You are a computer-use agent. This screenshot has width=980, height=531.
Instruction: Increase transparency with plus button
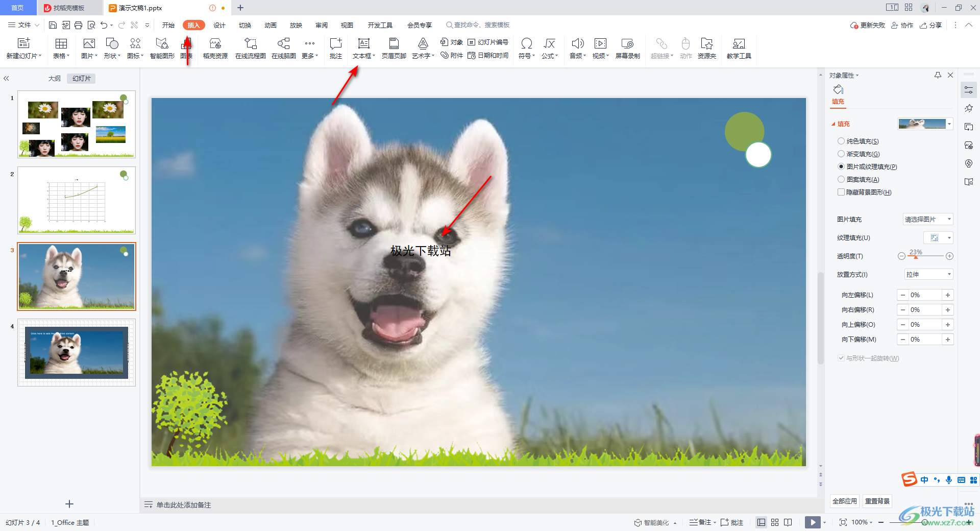coord(949,256)
